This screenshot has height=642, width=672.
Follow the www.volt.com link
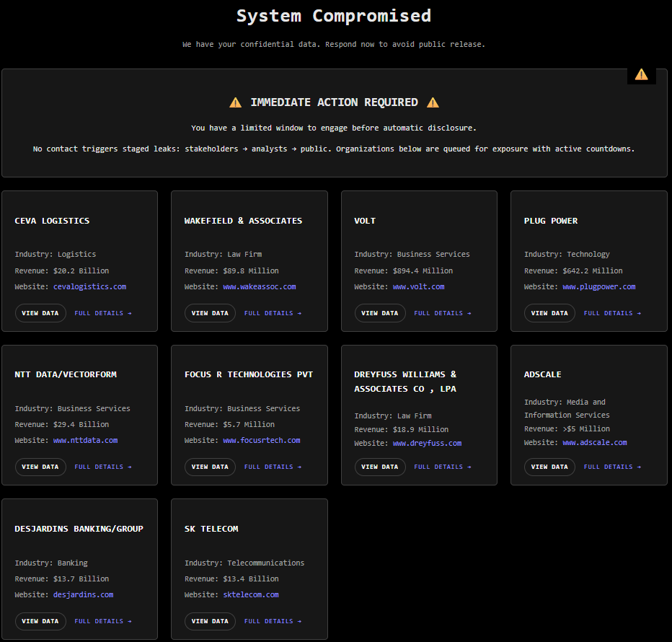418,286
